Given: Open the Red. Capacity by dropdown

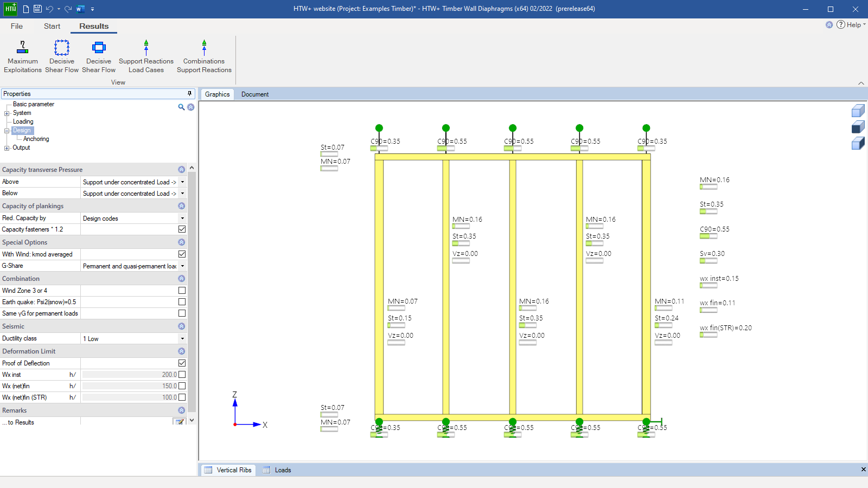Looking at the screenshot, I should pos(182,219).
